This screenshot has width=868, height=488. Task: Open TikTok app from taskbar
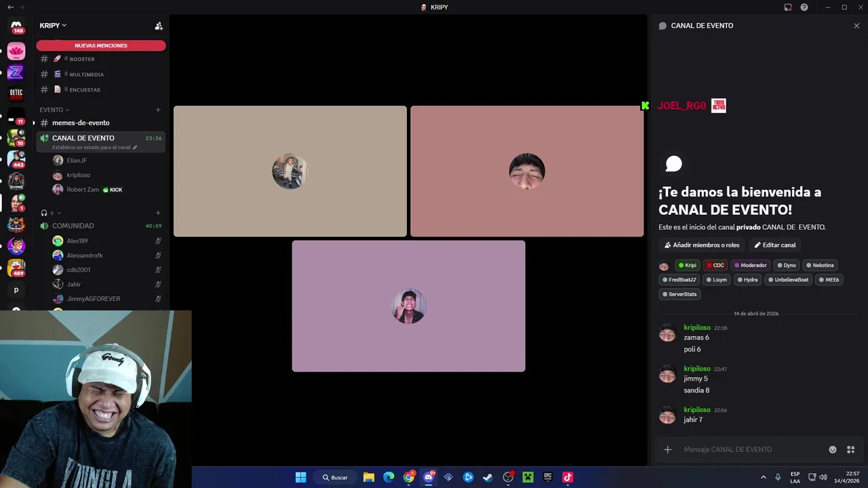[568, 477]
